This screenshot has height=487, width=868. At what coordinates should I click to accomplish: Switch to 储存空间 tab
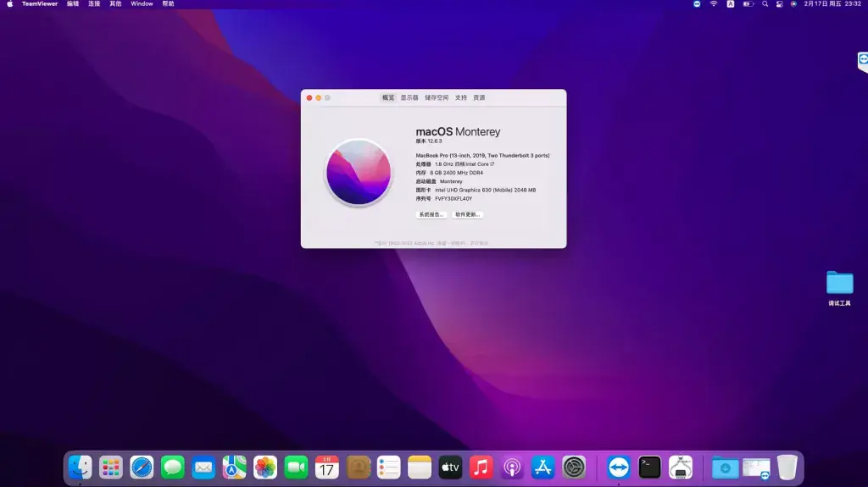437,97
